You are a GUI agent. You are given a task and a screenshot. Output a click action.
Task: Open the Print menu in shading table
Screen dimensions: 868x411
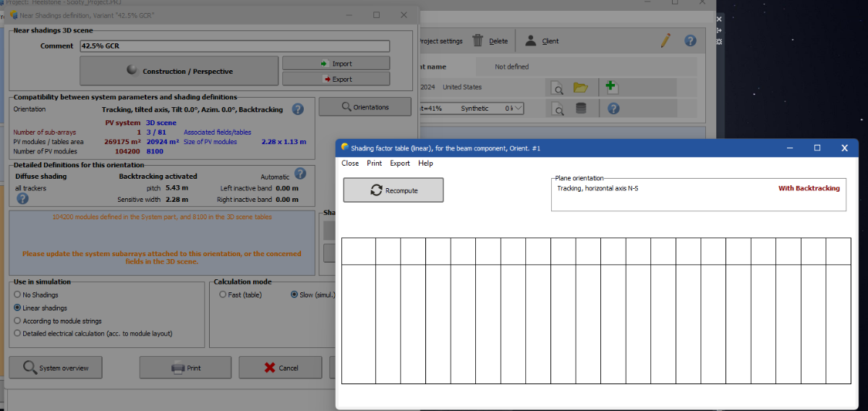point(374,163)
